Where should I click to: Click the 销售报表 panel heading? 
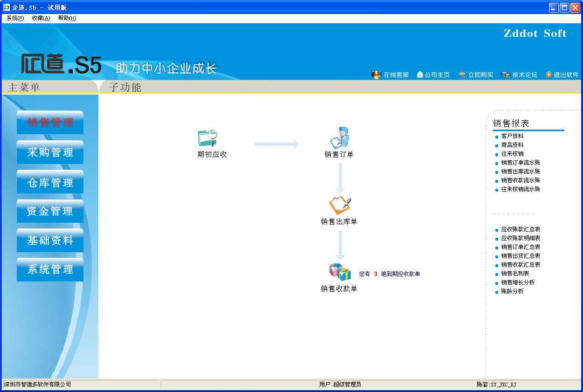pos(511,123)
